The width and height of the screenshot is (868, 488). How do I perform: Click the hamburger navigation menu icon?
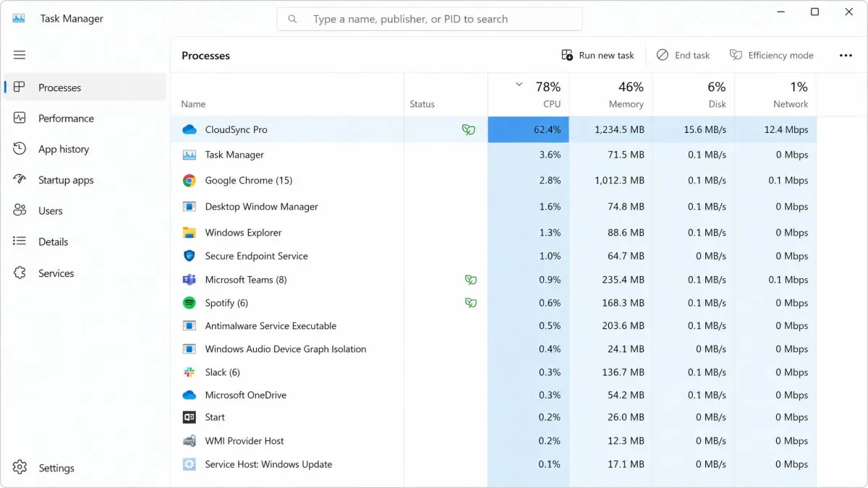(20, 55)
